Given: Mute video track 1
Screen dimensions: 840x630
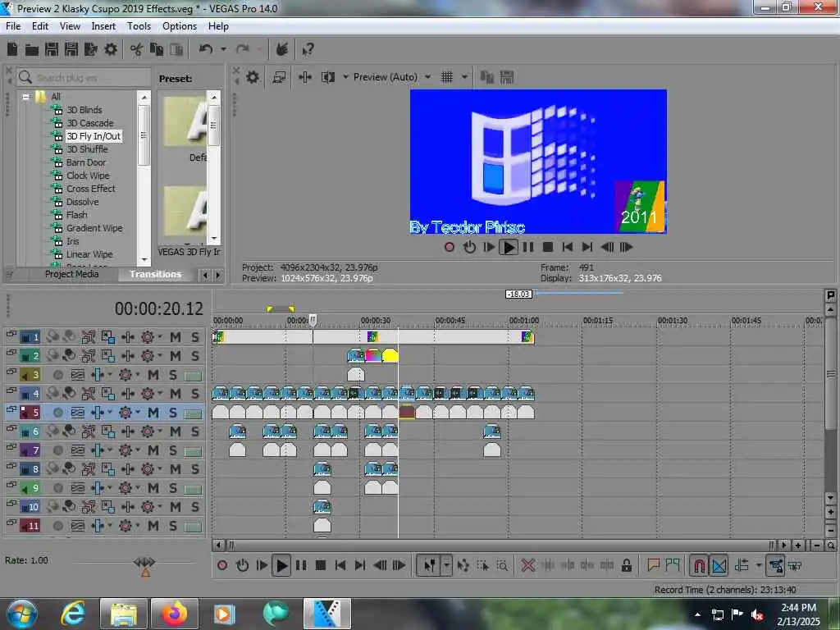Looking at the screenshot, I should (176, 337).
